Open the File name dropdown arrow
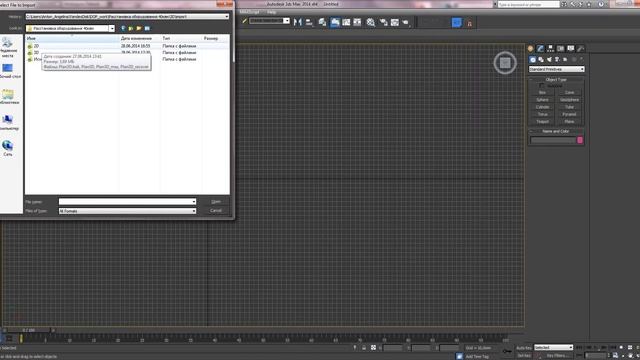The height and width of the screenshot is (360, 640). pyautogui.click(x=193, y=202)
